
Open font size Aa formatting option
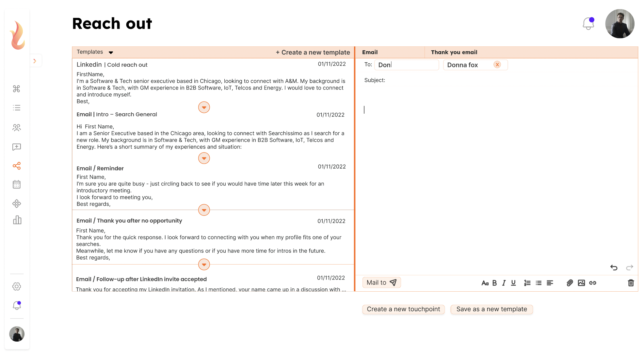(485, 283)
